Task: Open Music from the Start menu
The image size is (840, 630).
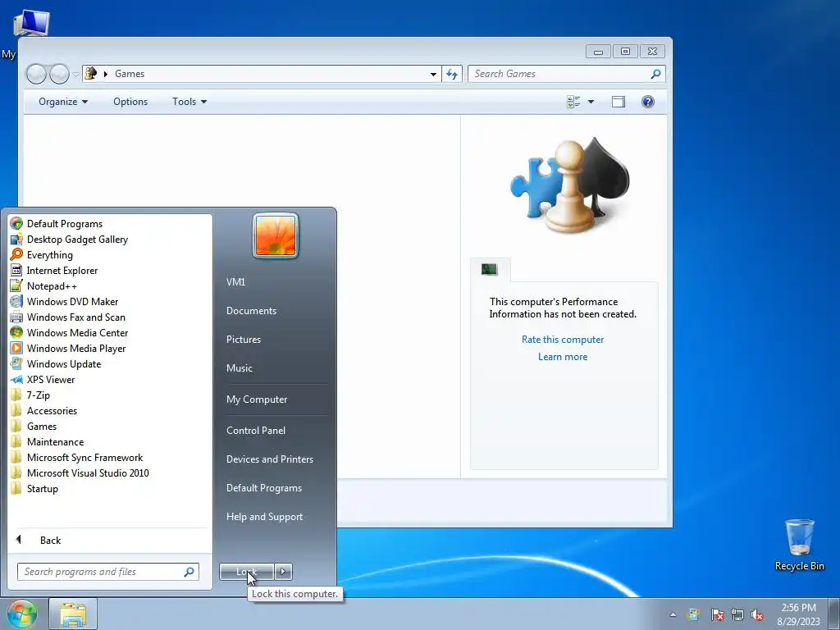Action: pyautogui.click(x=239, y=368)
